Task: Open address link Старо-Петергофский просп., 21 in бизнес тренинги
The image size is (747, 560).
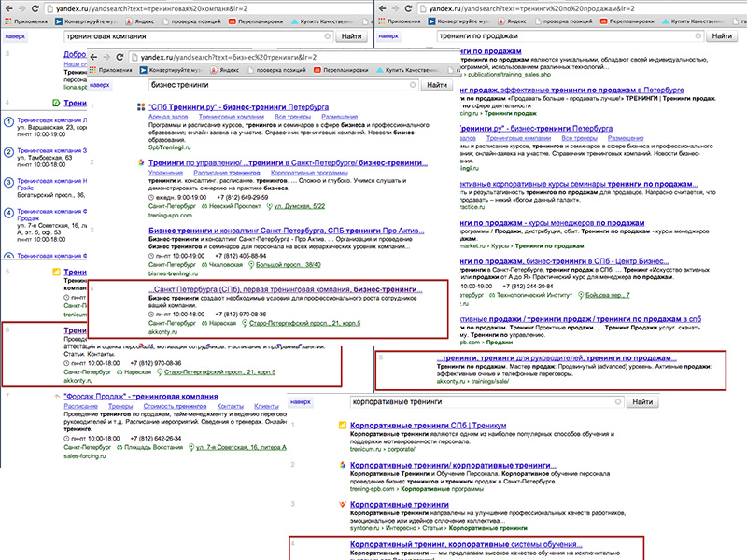Action: 305,323
